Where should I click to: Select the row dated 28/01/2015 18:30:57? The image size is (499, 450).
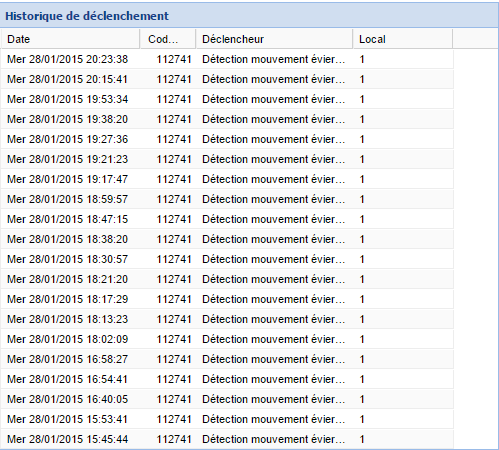[227, 259]
